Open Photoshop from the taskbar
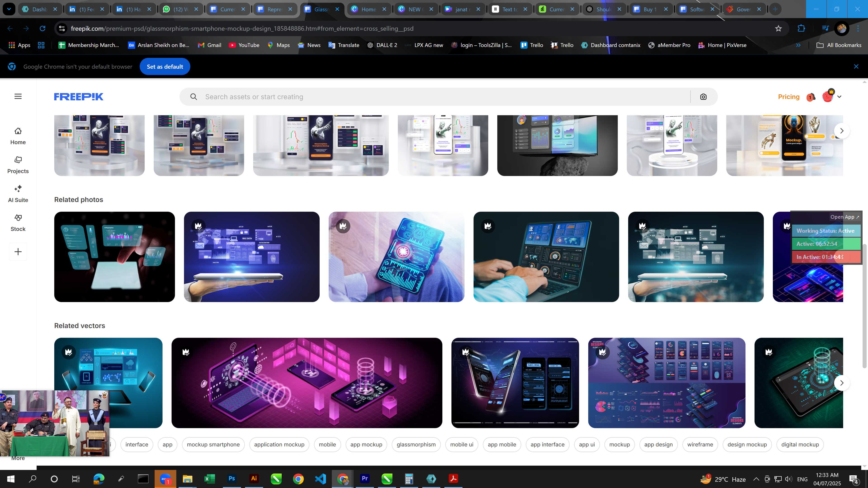The width and height of the screenshot is (868, 488). (x=232, y=479)
